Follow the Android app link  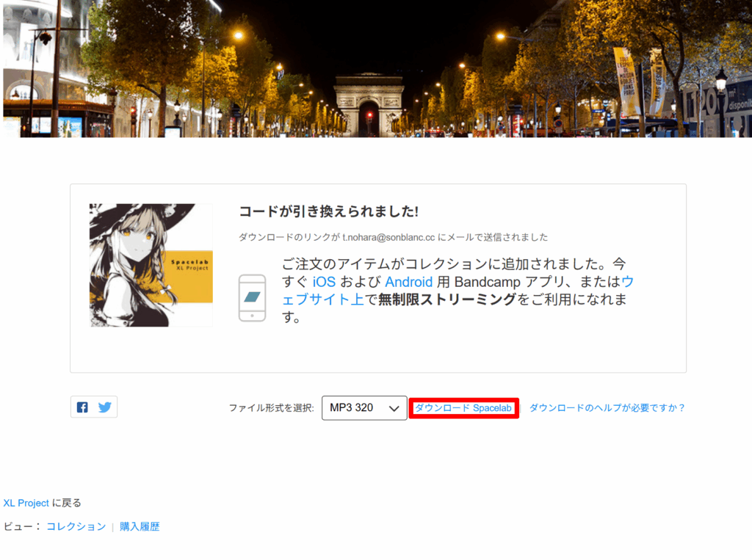[409, 282]
